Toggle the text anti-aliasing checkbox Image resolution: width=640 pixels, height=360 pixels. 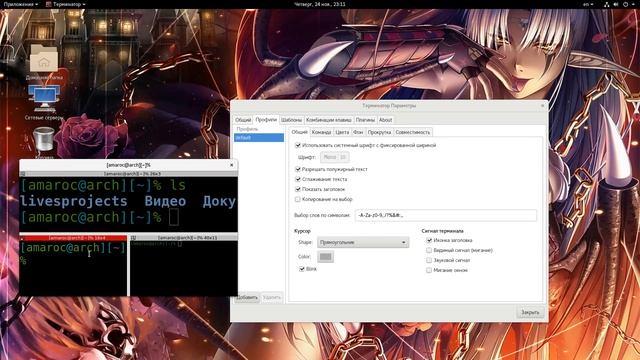(x=298, y=179)
